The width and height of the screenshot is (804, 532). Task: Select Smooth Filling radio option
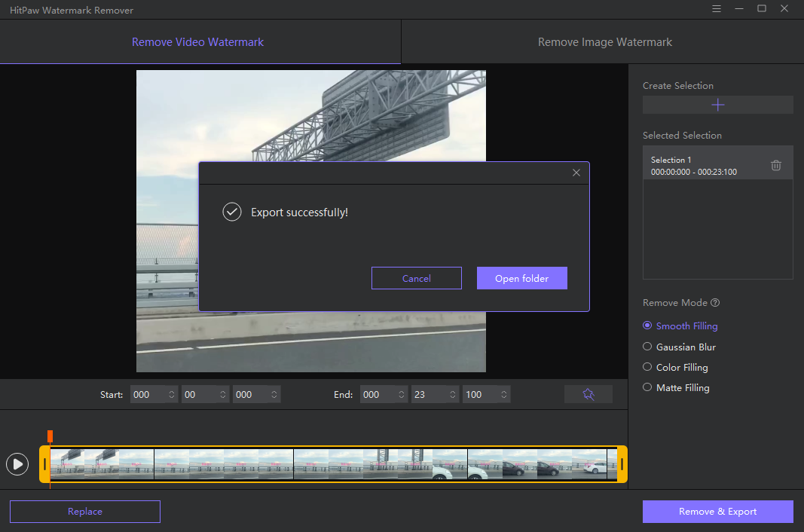(x=647, y=326)
